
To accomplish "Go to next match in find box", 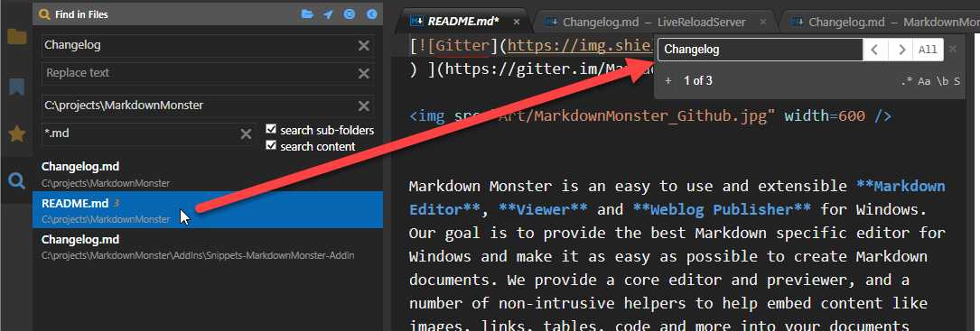I will [901, 50].
